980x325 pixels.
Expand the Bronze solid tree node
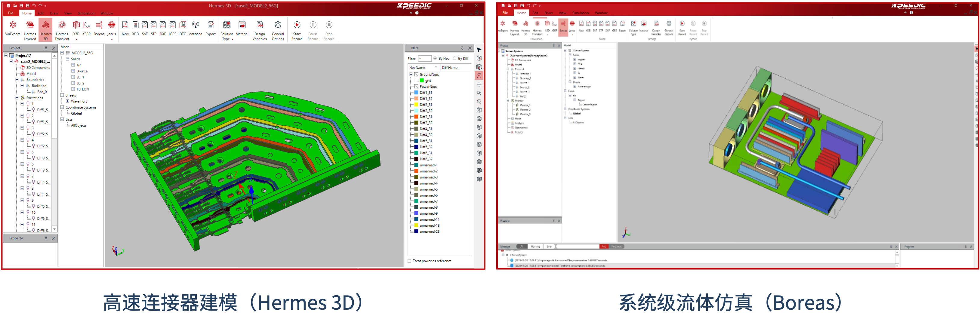tap(73, 71)
